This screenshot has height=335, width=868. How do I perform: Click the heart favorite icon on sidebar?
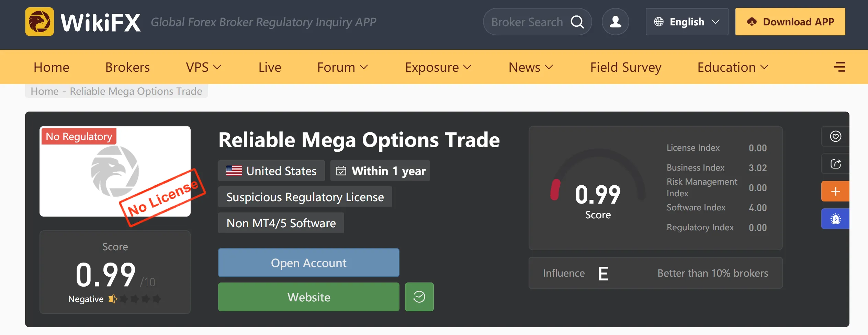(835, 136)
